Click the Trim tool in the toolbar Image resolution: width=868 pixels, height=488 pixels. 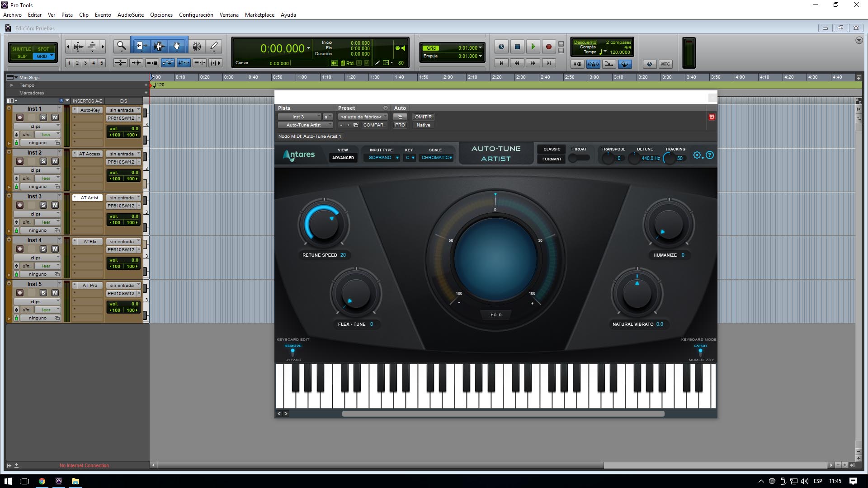(x=141, y=45)
